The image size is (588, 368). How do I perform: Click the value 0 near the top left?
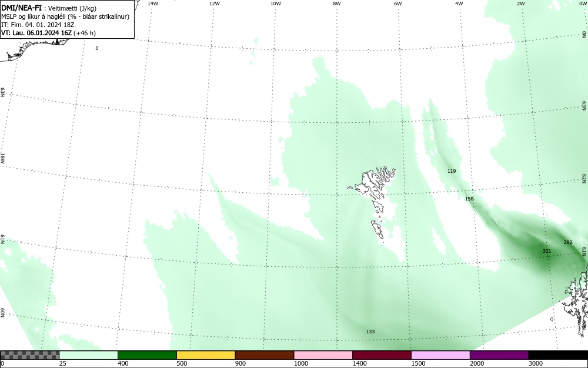[97, 48]
